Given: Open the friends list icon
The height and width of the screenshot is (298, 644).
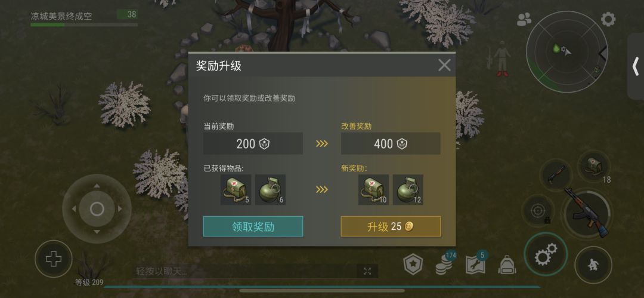Looking at the screenshot, I should (524, 19).
